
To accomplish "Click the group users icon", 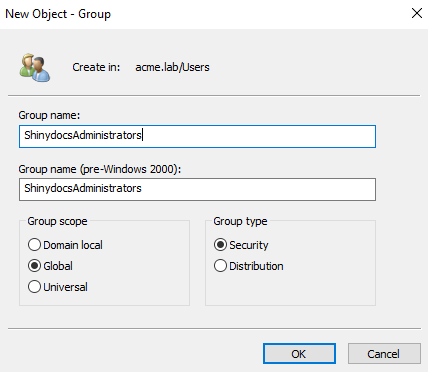I will [x=35, y=68].
